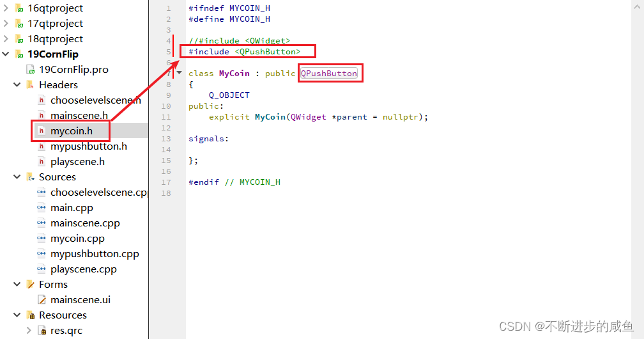The image size is (644, 339).
Task: Click the 19CornFlip project folder icon
Action: coord(19,54)
